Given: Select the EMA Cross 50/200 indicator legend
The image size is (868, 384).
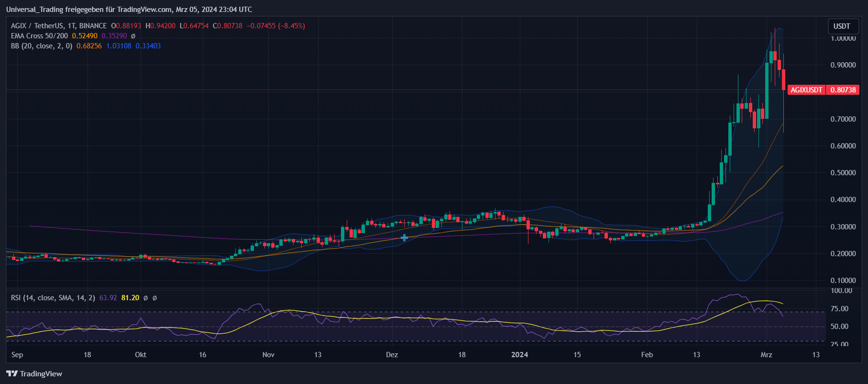Looking at the screenshot, I should 39,36.
